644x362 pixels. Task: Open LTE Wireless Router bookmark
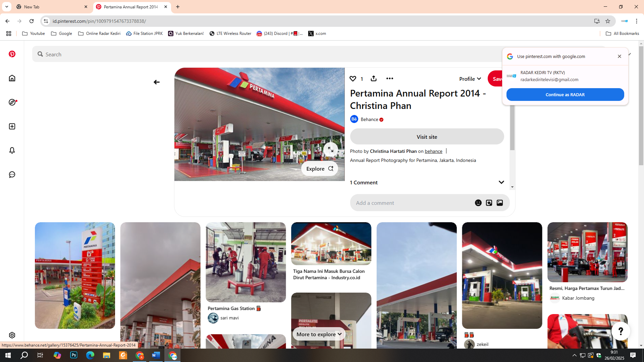pos(230,34)
